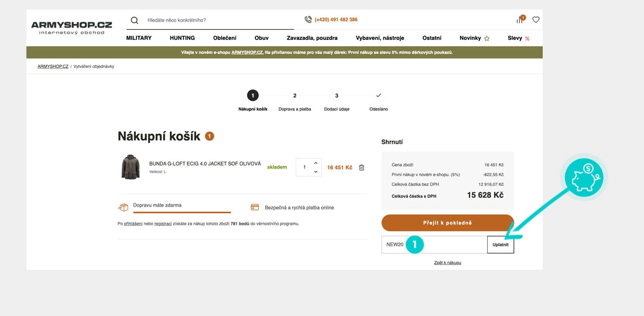The width and height of the screenshot is (644, 316).
Task: Open BUNDA G-LOFT ECIG 4.0 JACKET product link
Action: tap(205, 164)
